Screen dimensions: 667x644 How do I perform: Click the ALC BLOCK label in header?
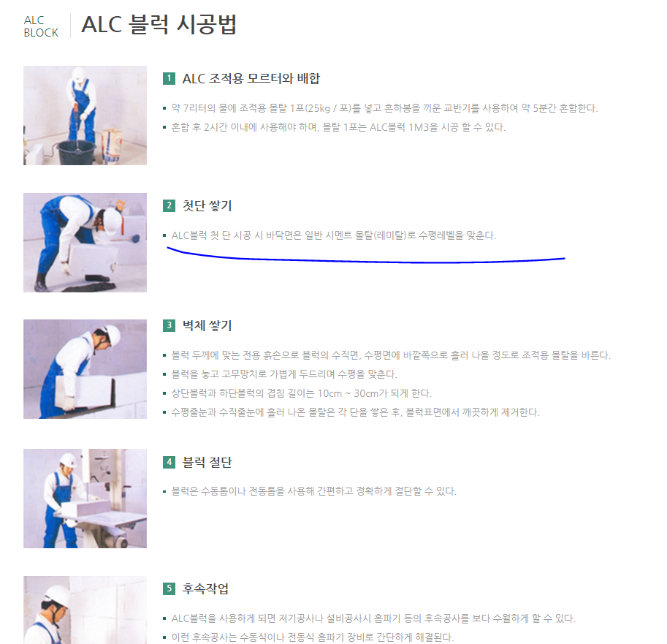pyautogui.click(x=41, y=26)
